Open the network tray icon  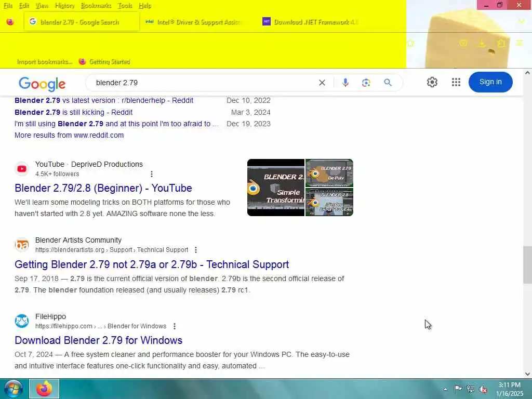coord(471,389)
